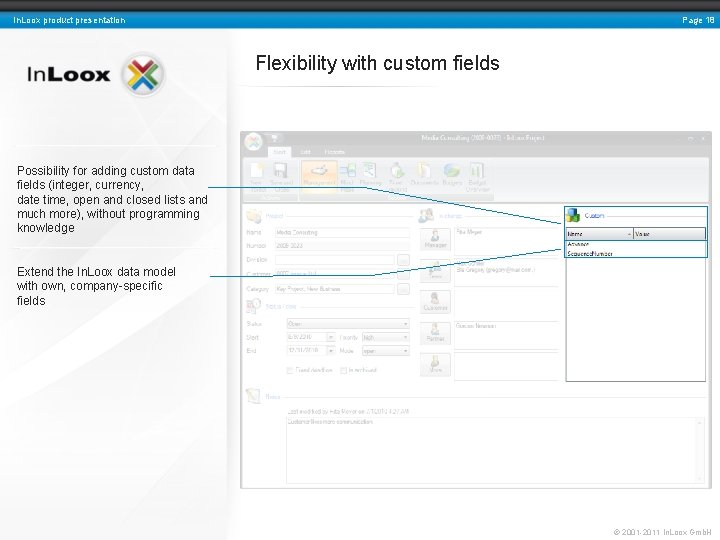Click the Team role button

[x=435, y=271]
